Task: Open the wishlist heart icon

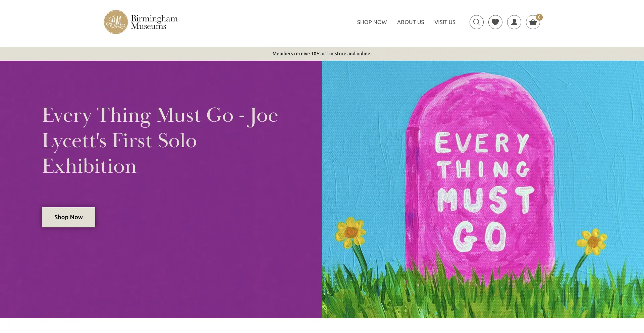Action: pyautogui.click(x=495, y=22)
